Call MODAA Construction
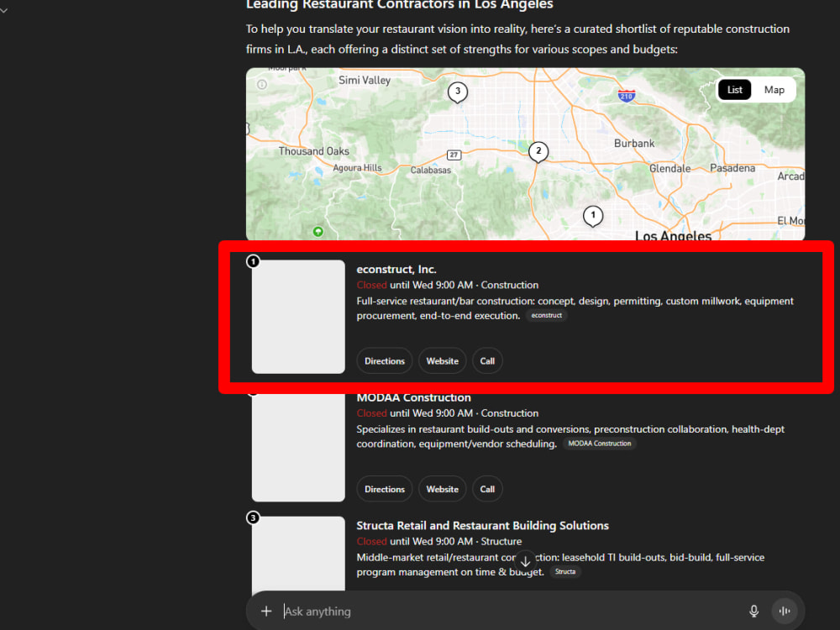Screen dimensions: 840x630 (x=487, y=489)
